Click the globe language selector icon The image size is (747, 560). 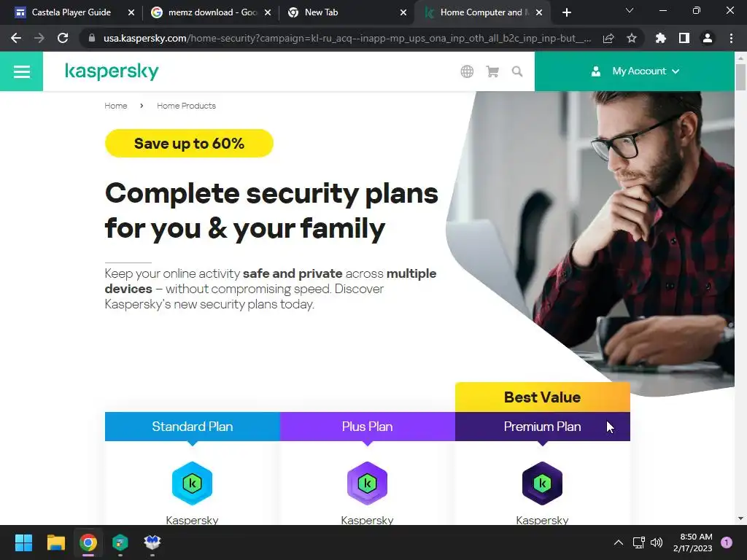pos(467,71)
